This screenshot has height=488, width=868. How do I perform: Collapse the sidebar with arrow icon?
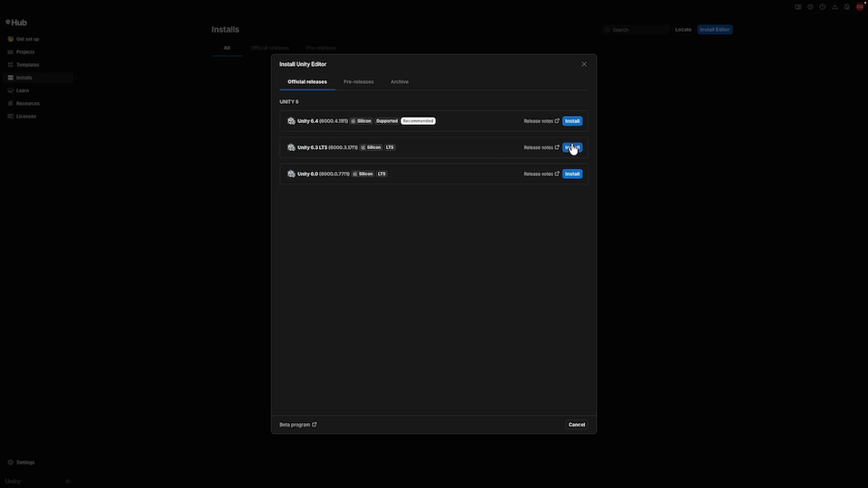tap(67, 482)
